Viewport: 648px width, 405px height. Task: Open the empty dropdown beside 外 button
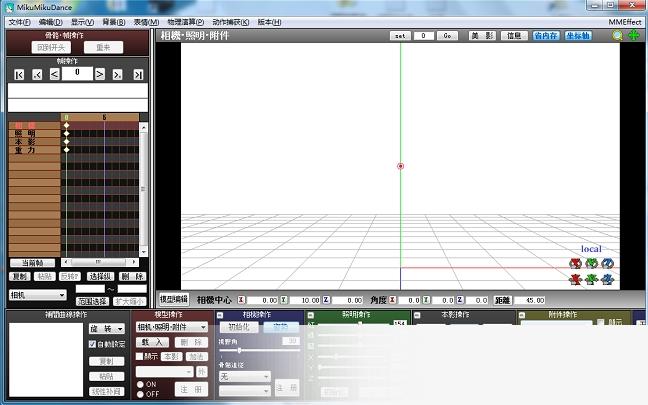[x=164, y=372]
